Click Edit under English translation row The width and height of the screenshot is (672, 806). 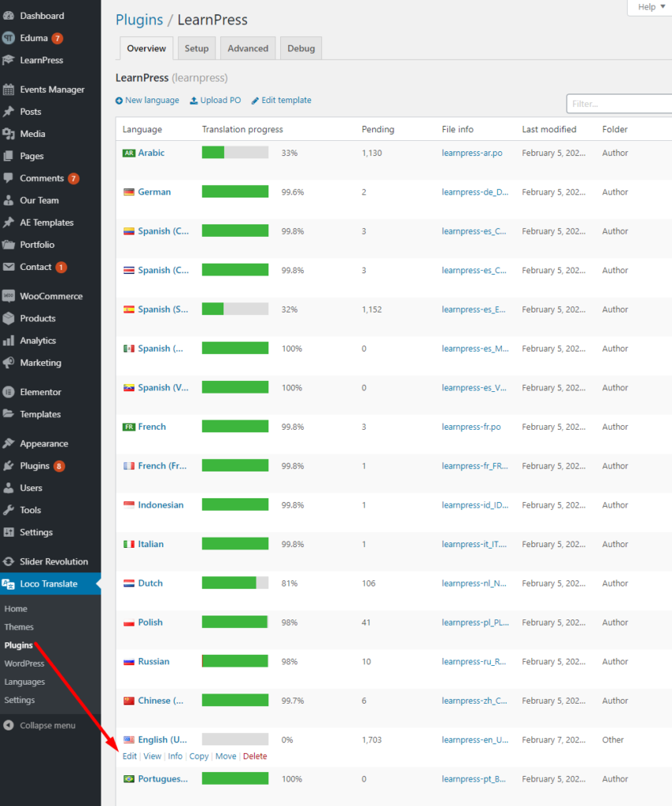tap(129, 756)
